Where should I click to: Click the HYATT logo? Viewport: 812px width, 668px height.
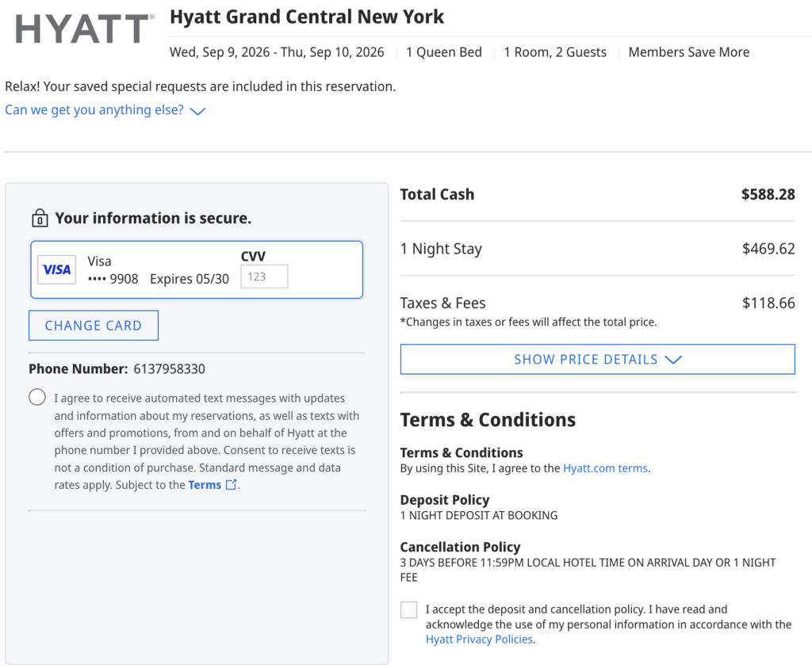coord(84,29)
